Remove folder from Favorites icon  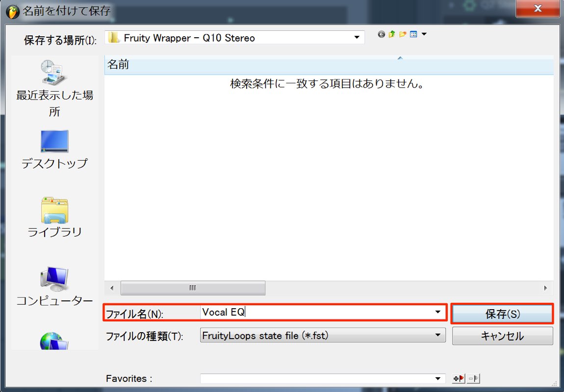(x=474, y=378)
